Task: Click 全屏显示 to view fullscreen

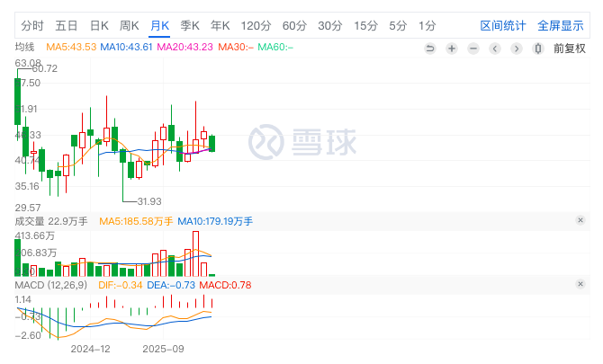Action: pyautogui.click(x=561, y=26)
